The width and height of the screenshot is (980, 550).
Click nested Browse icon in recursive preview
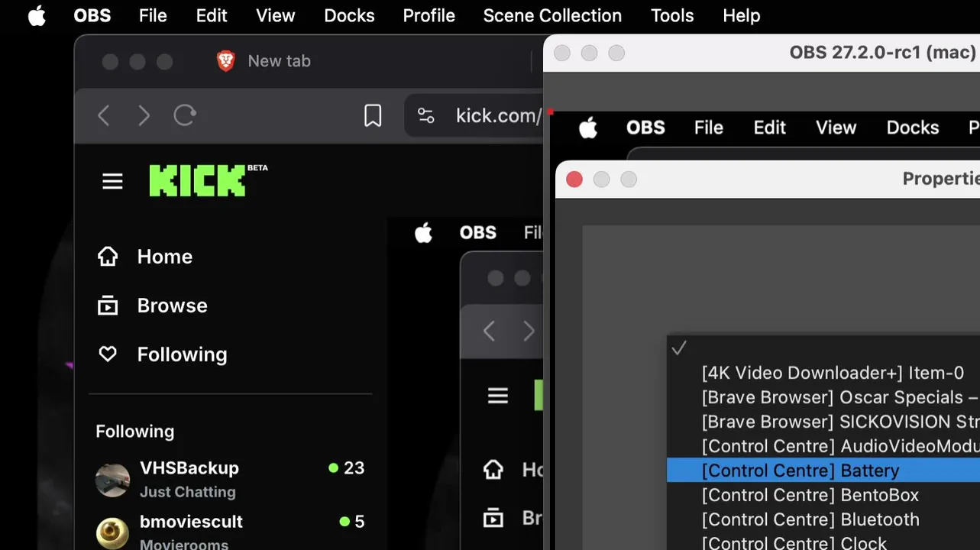pyautogui.click(x=493, y=518)
